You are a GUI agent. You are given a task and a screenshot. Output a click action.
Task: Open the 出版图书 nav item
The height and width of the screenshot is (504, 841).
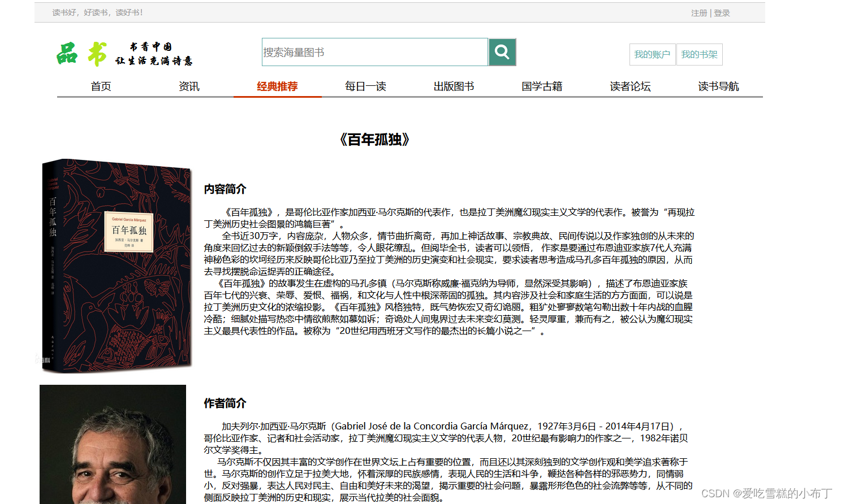tap(454, 86)
